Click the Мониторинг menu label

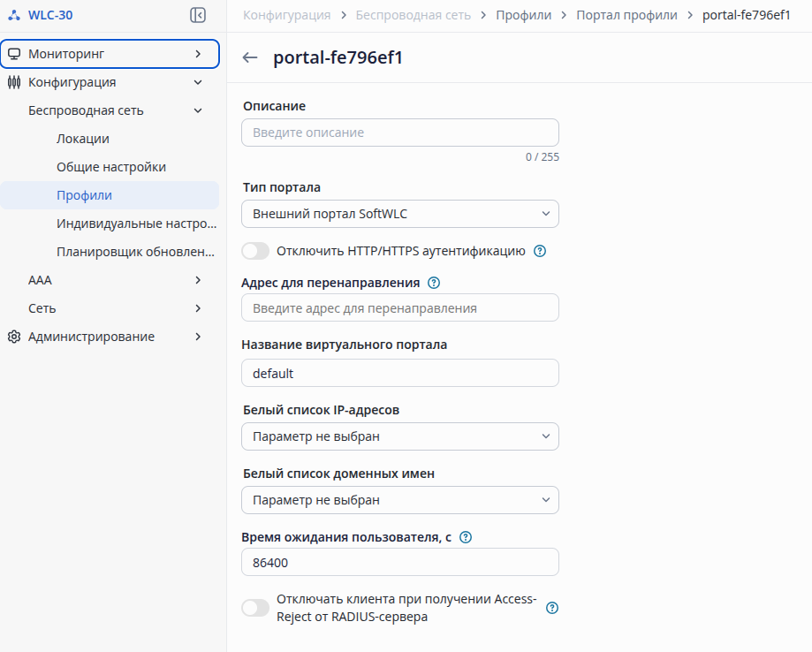[66, 54]
